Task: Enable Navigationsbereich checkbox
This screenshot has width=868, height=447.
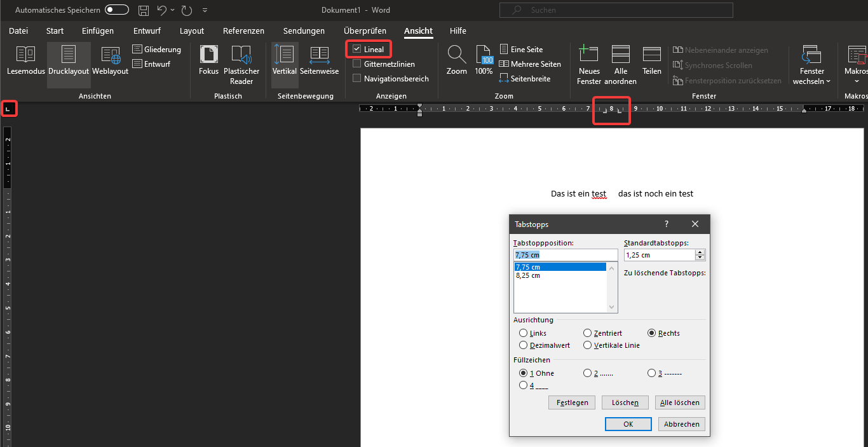Action: tap(357, 79)
